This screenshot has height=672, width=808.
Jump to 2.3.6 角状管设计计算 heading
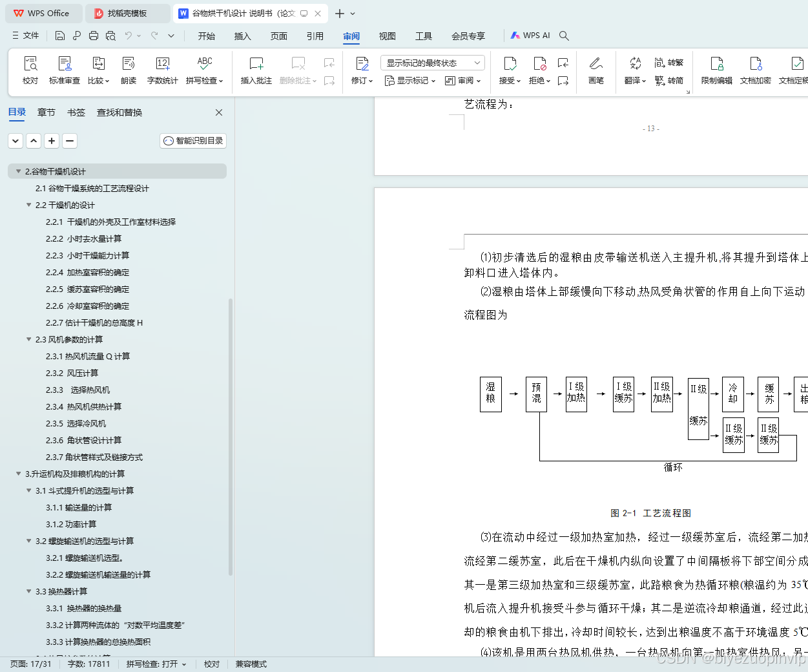[x=84, y=440]
